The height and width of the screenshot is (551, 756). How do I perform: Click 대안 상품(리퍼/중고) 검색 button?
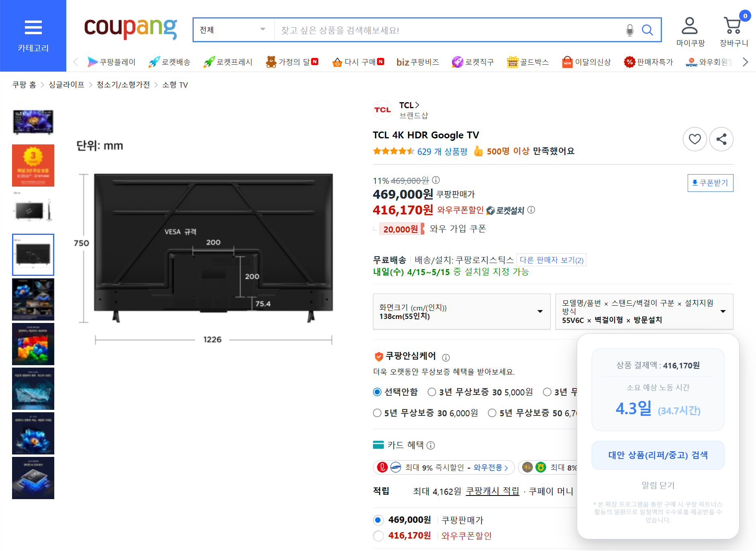point(658,455)
